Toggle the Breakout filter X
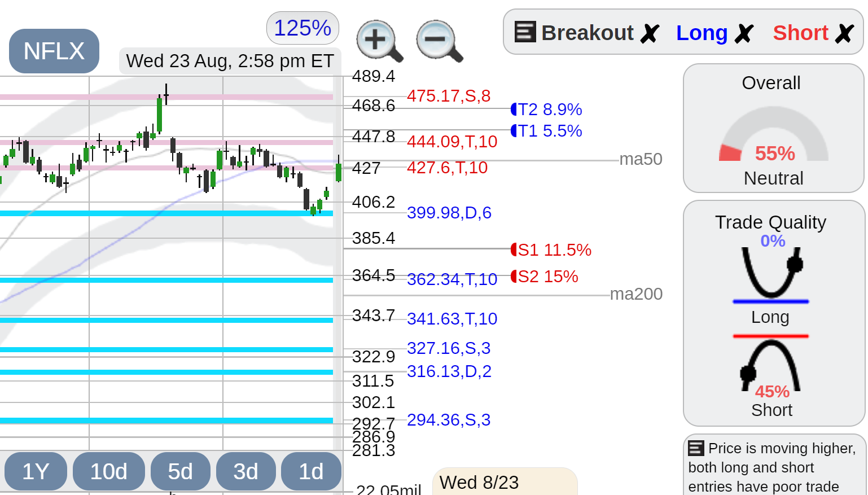Screen dimensions: 868x495 (x=650, y=34)
